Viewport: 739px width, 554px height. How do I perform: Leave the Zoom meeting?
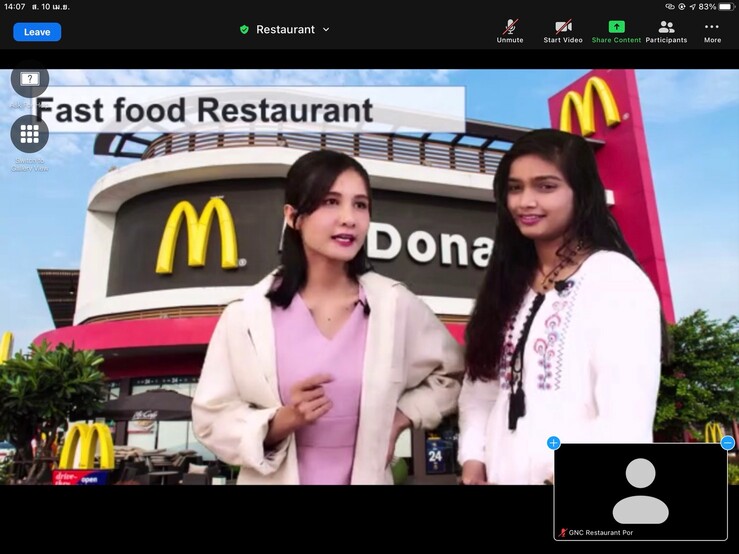coord(37,32)
